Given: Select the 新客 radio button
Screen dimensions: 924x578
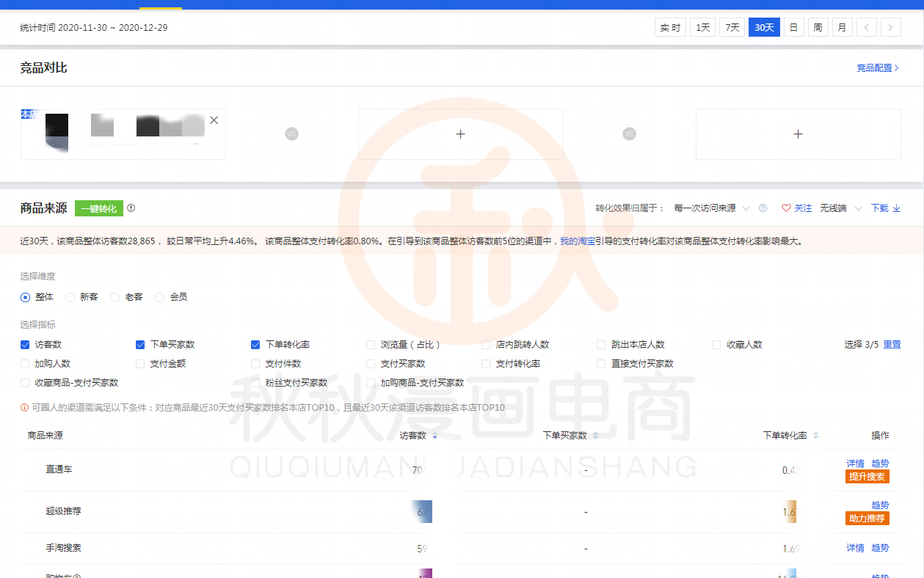Looking at the screenshot, I should tap(70, 297).
